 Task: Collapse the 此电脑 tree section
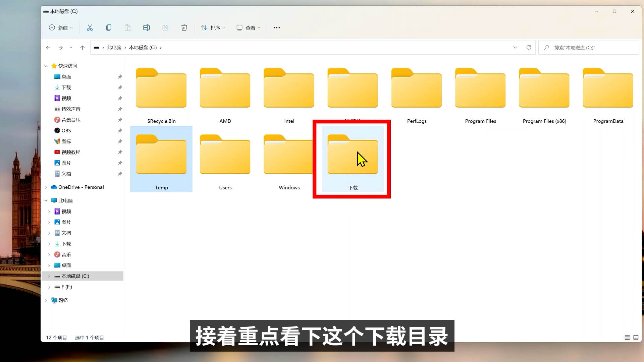[x=46, y=200]
